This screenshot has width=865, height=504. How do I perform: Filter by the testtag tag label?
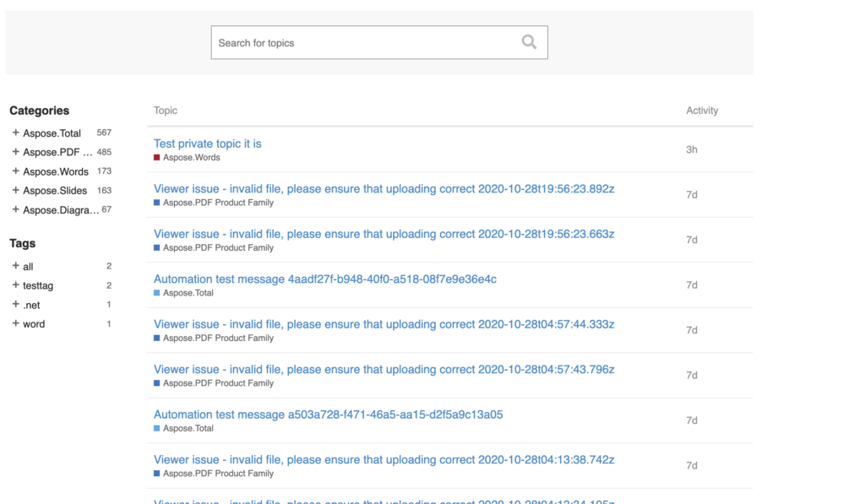coord(38,285)
